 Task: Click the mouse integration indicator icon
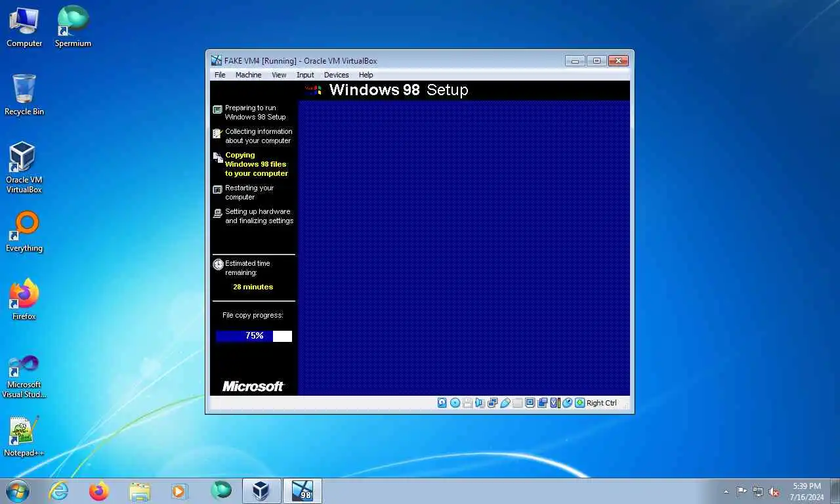pos(567,403)
